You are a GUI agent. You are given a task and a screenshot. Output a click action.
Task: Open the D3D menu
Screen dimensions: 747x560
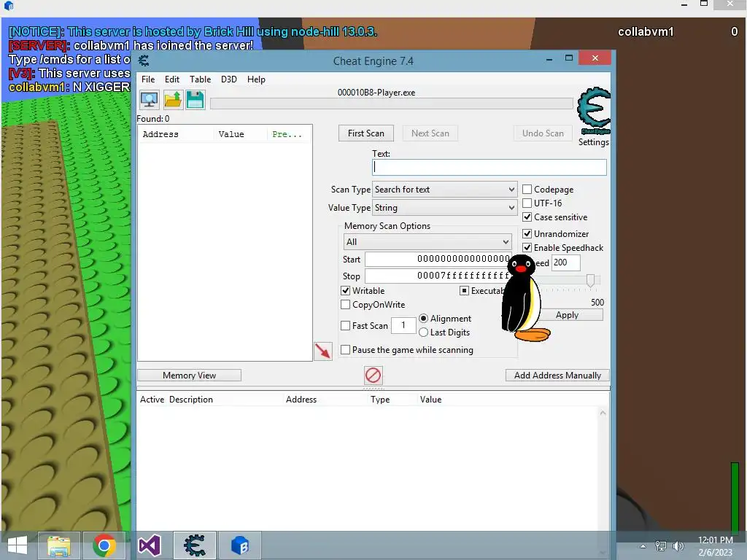[228, 79]
